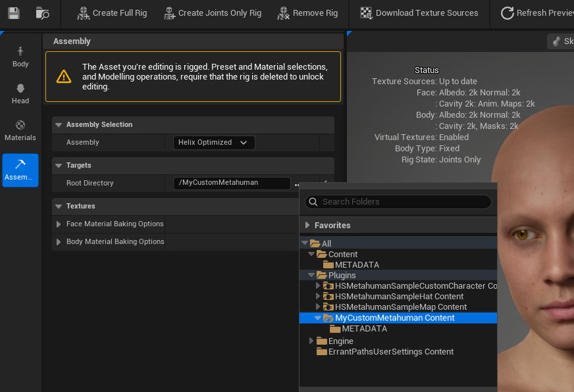Collapse the Textures section
The image size is (574, 392).
[59, 207]
